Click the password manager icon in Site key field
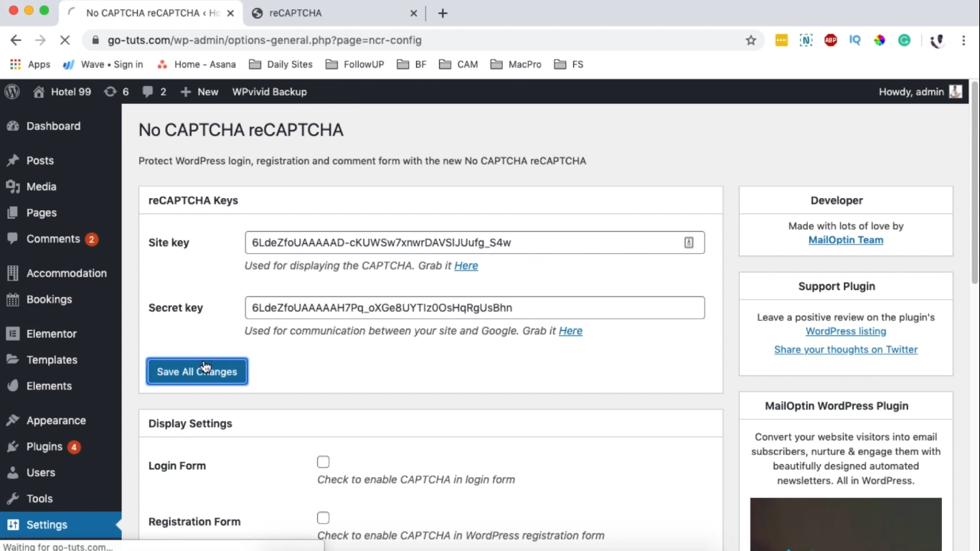 point(689,242)
